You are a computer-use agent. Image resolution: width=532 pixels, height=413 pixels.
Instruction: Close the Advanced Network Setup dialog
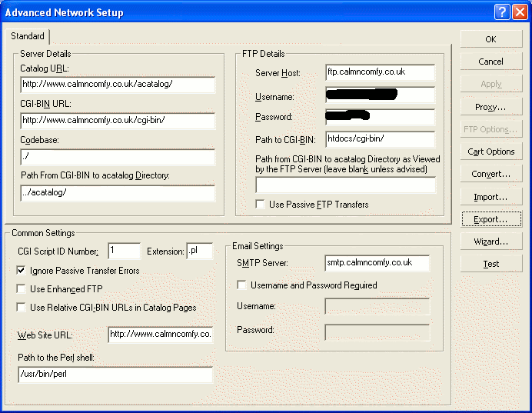point(519,12)
